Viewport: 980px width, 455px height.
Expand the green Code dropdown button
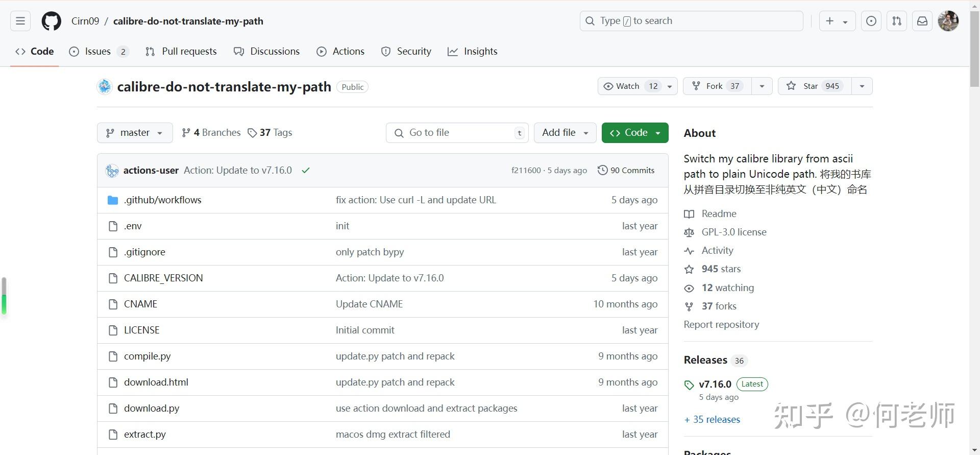pos(635,133)
